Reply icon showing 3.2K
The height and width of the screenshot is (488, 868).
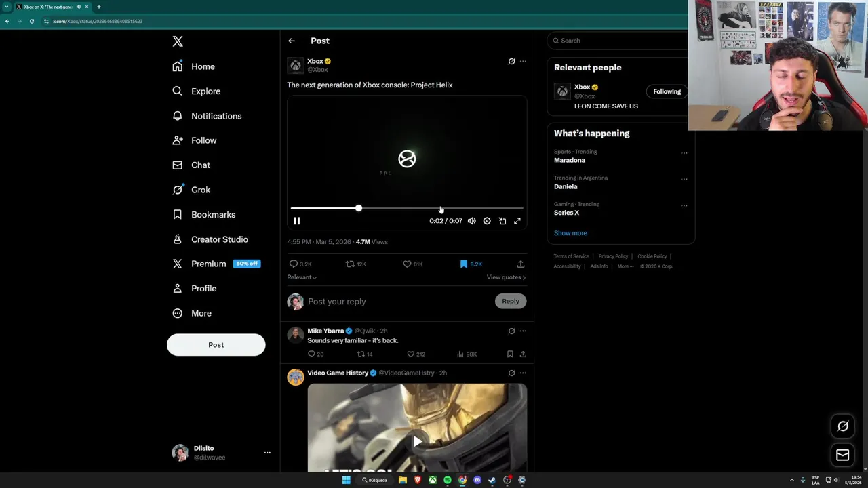tap(300, 264)
